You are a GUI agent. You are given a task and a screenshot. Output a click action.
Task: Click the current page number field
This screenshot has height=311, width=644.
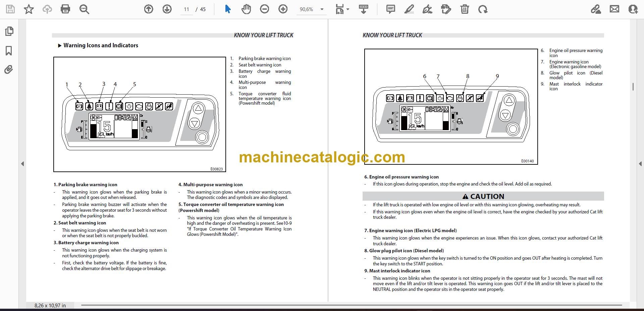tap(186, 9)
